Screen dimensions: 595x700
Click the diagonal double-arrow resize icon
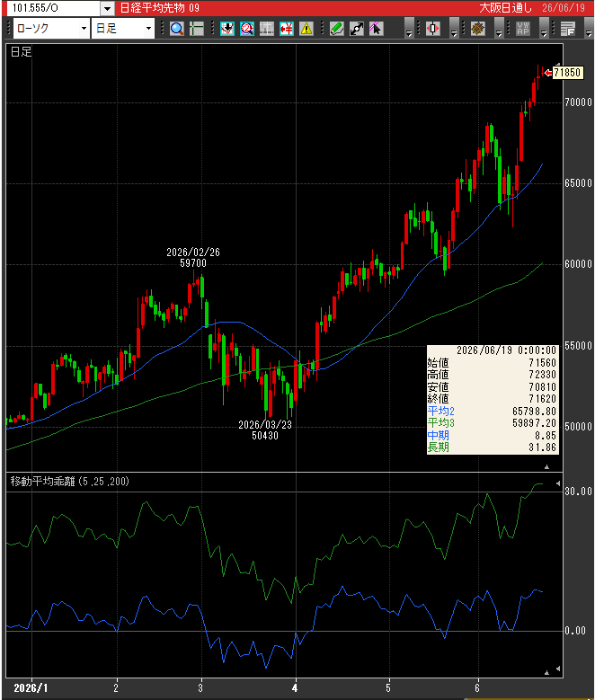pyautogui.click(x=357, y=29)
